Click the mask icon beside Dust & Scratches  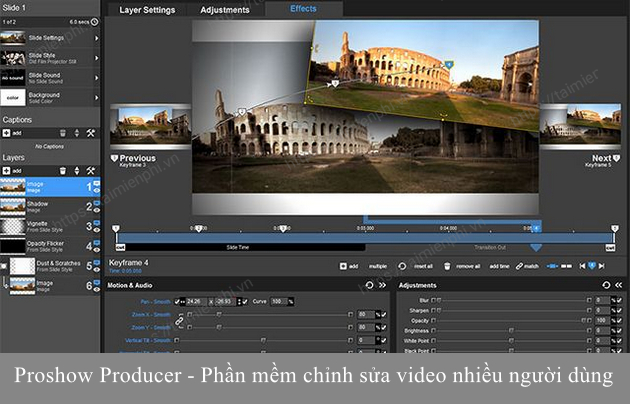pyautogui.click(x=4, y=266)
